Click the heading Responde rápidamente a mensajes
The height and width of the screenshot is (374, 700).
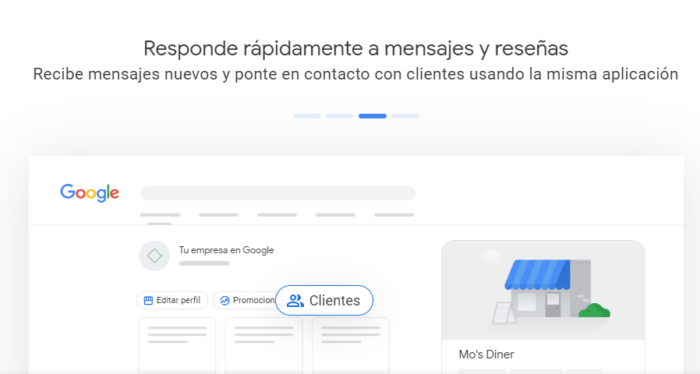tap(356, 48)
